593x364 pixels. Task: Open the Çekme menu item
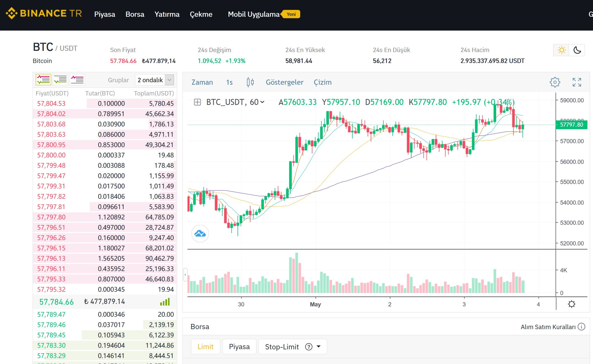[201, 14]
